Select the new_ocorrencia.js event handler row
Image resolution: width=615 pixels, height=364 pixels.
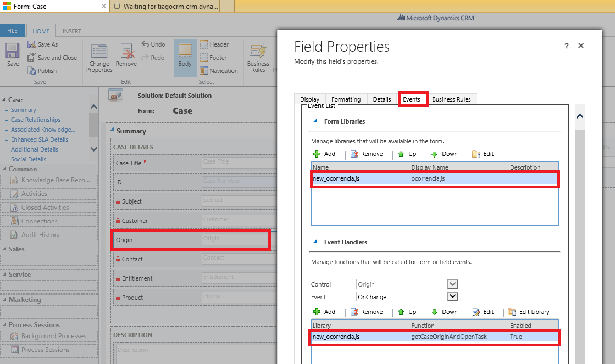pyautogui.click(x=434, y=337)
